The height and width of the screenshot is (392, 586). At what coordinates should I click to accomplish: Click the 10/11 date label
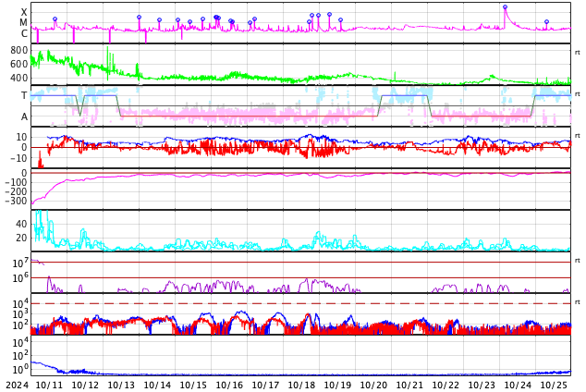coord(50,385)
